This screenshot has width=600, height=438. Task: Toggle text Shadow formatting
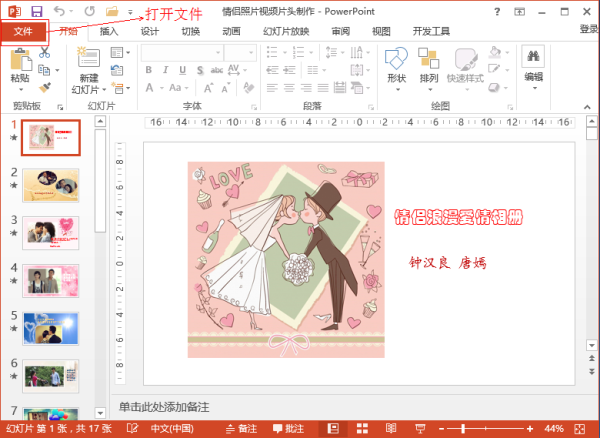200,70
